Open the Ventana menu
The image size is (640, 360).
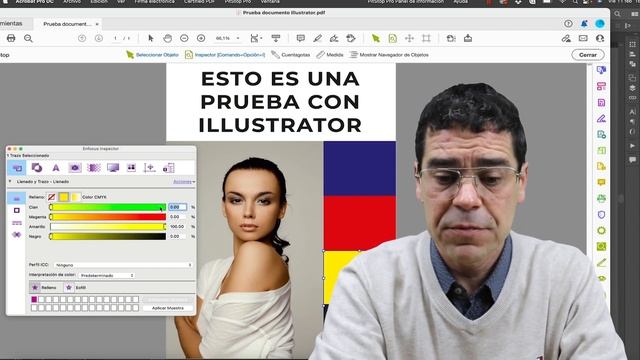(x=270, y=2)
